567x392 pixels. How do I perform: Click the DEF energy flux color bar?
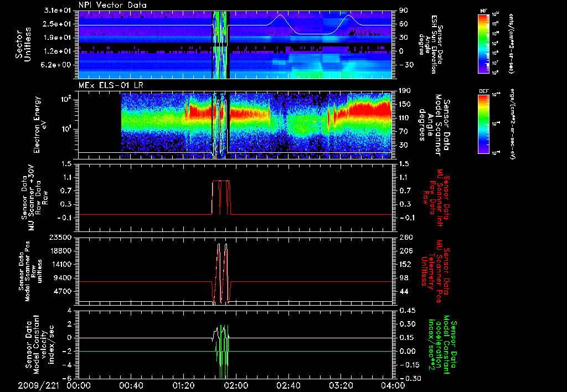tap(484, 124)
